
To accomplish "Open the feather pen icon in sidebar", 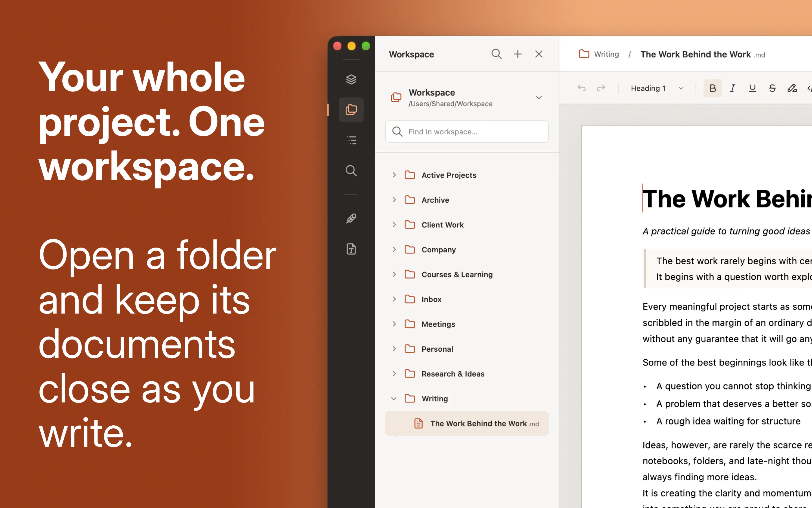I will (351, 218).
